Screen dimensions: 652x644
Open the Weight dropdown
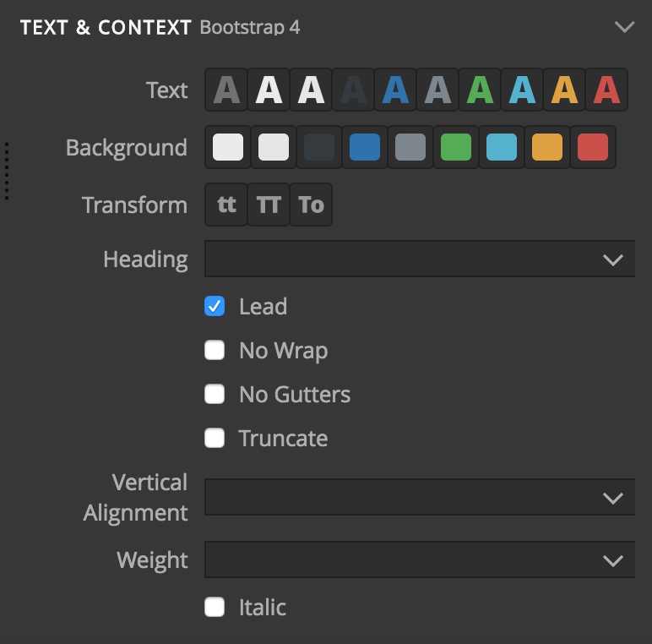click(x=420, y=559)
